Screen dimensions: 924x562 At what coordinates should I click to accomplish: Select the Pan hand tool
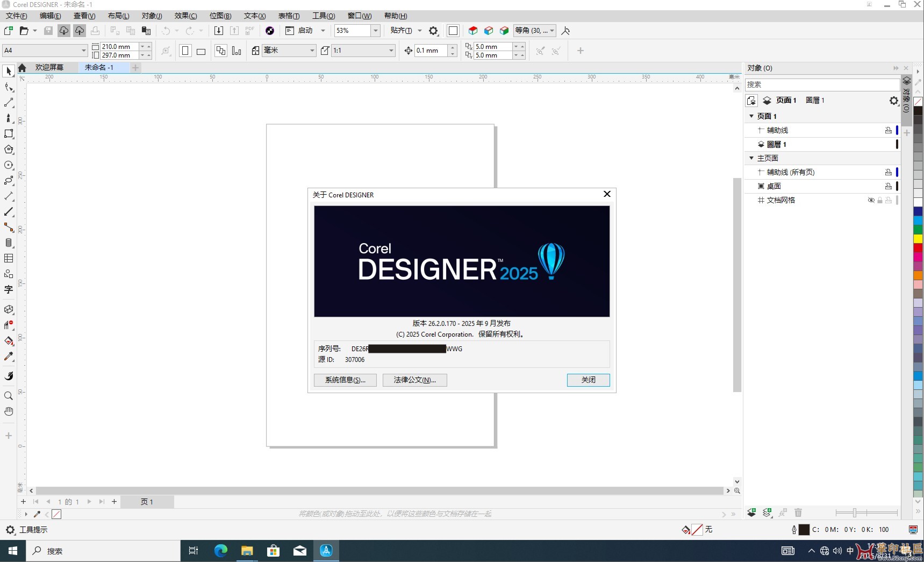(x=9, y=411)
